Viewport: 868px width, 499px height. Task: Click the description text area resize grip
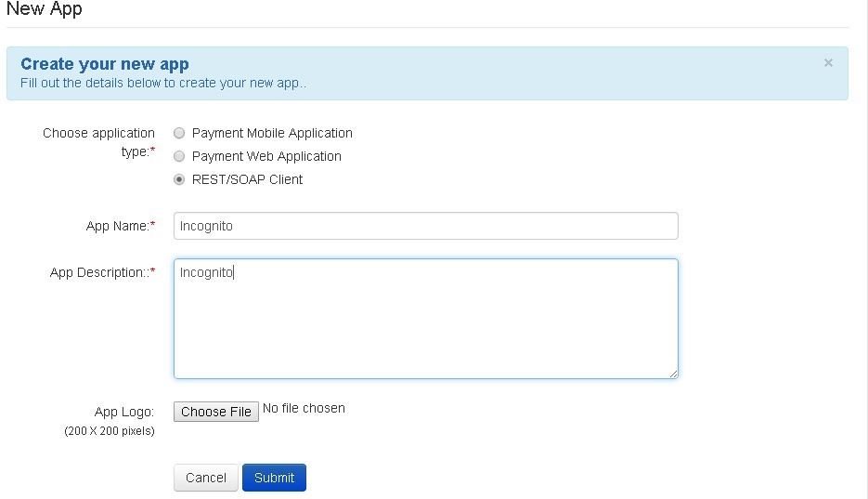673,374
